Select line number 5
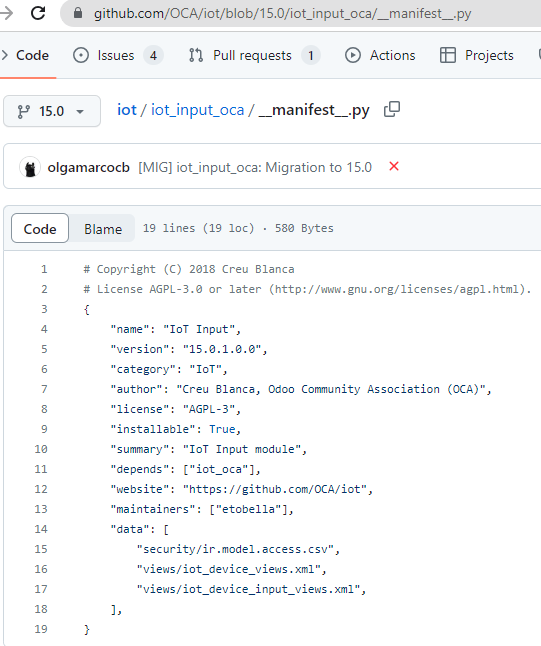 click(x=44, y=349)
